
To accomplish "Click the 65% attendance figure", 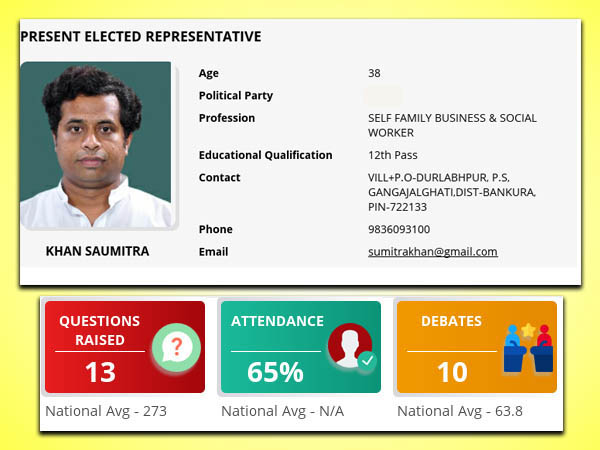I will (275, 372).
